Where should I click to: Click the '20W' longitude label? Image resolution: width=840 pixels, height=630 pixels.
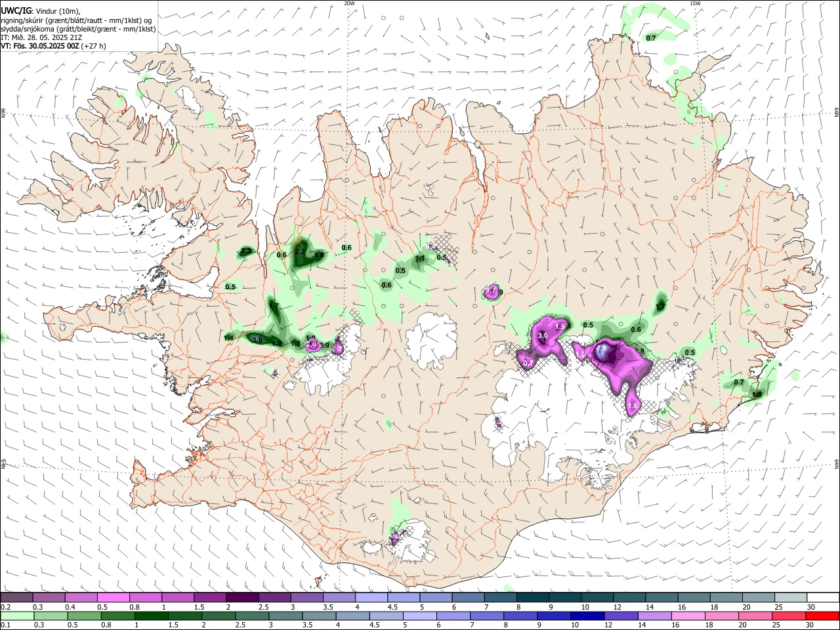[x=349, y=3]
